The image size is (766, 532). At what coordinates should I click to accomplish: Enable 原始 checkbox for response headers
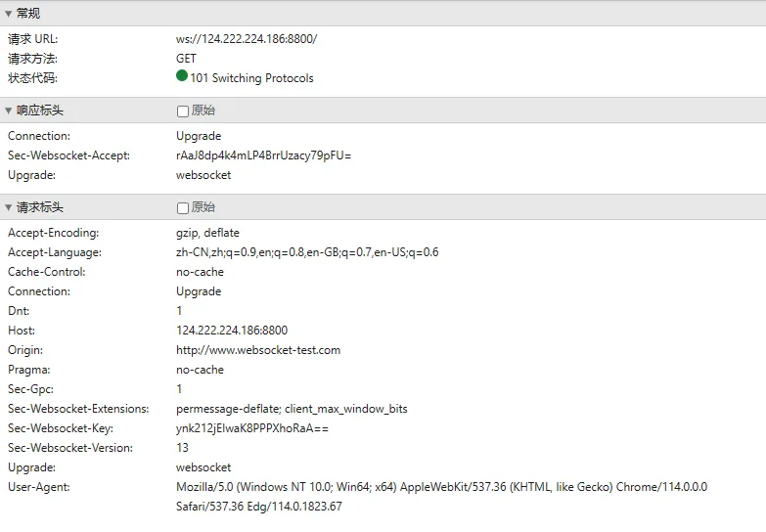click(x=183, y=111)
